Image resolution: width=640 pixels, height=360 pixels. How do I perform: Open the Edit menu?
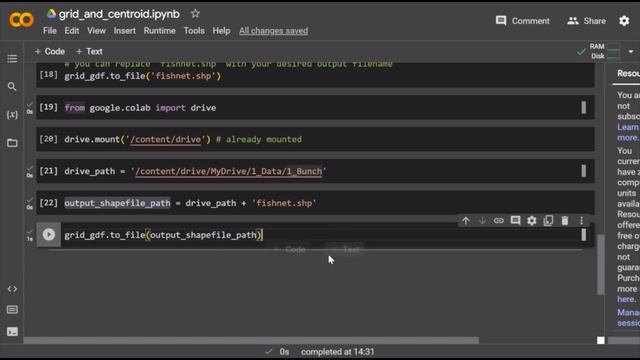pyautogui.click(x=71, y=31)
